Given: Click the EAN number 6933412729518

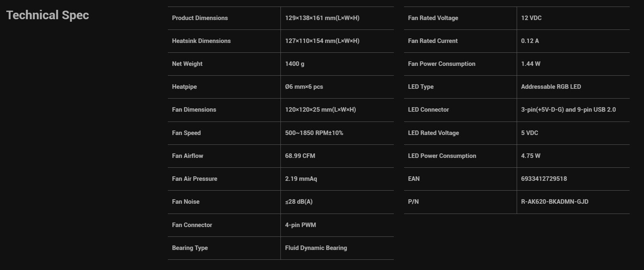Looking at the screenshot, I should [544, 179].
